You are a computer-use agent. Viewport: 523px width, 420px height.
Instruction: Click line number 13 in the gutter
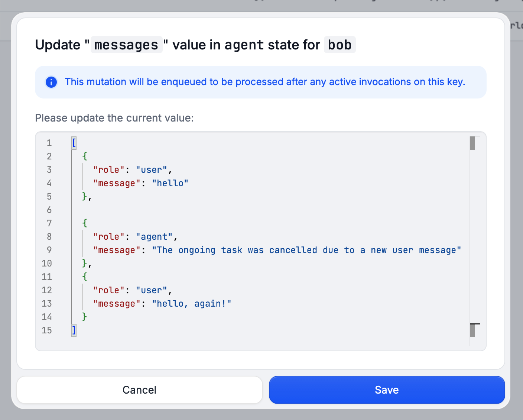[47, 304]
